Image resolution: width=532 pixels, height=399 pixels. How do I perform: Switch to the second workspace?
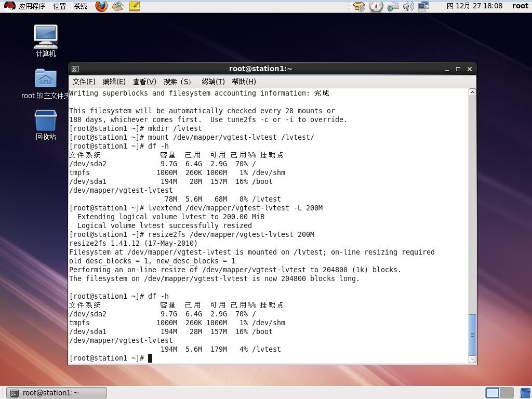tap(507, 393)
